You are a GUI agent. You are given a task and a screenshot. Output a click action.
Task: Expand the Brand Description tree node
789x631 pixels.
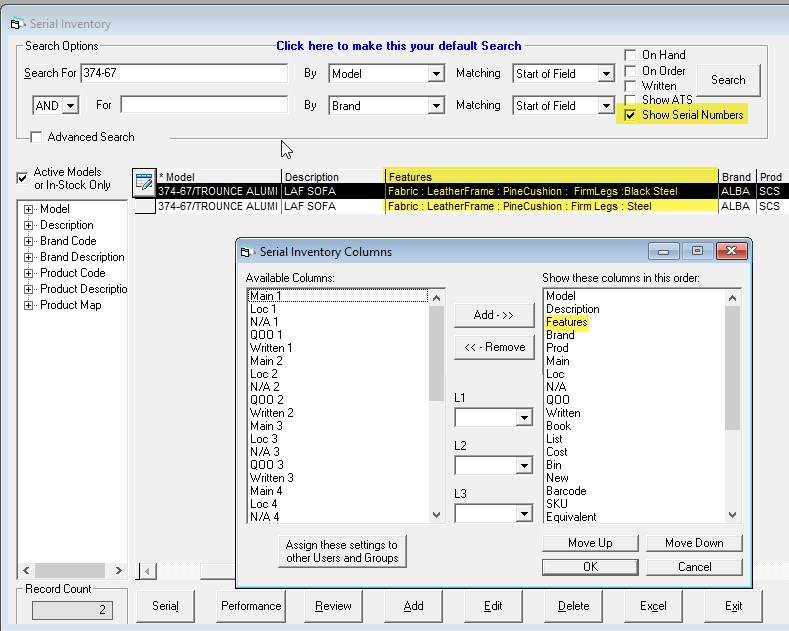(x=29, y=258)
